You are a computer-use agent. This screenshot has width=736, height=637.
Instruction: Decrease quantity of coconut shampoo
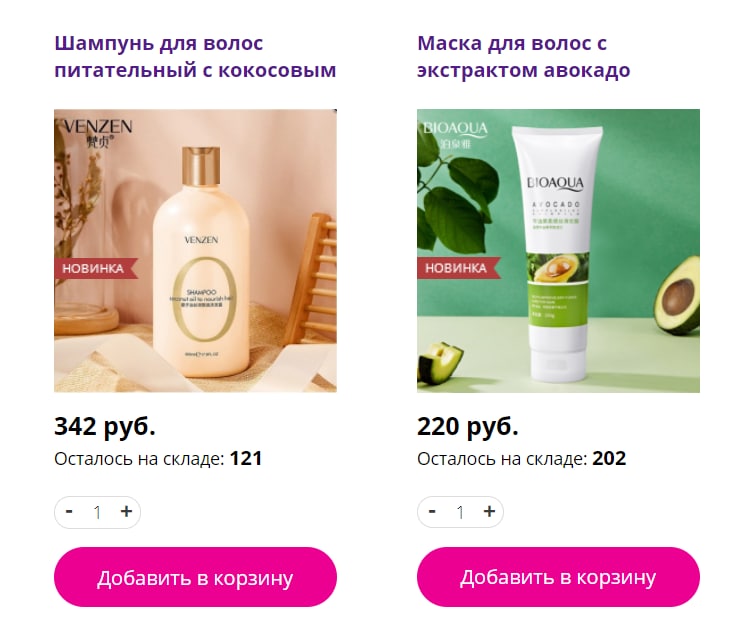[69, 511]
